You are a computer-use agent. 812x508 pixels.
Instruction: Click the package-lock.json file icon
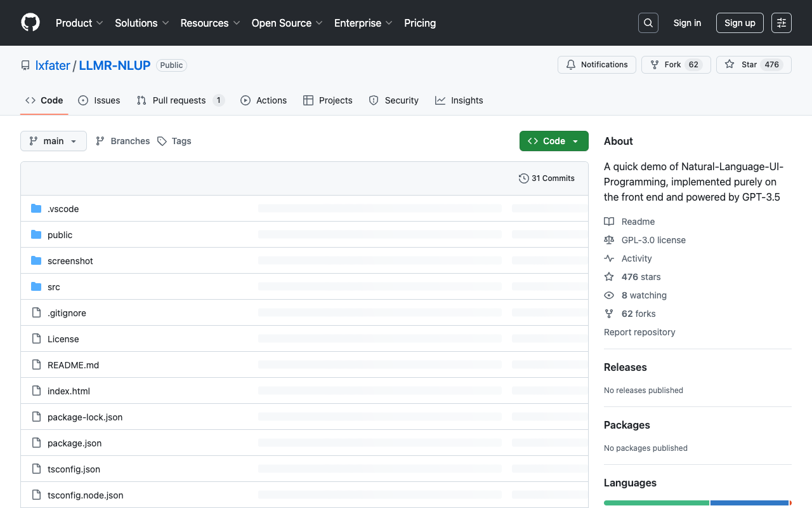(x=36, y=417)
